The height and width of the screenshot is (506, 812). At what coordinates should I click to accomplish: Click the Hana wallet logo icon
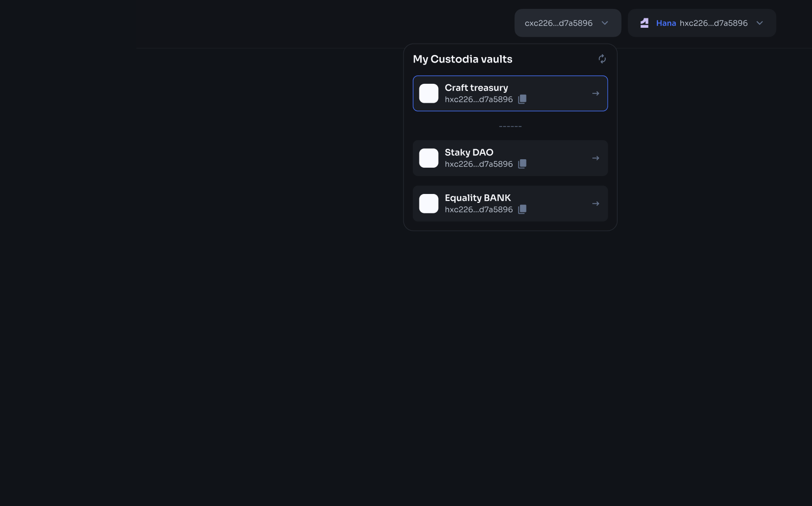pos(644,23)
